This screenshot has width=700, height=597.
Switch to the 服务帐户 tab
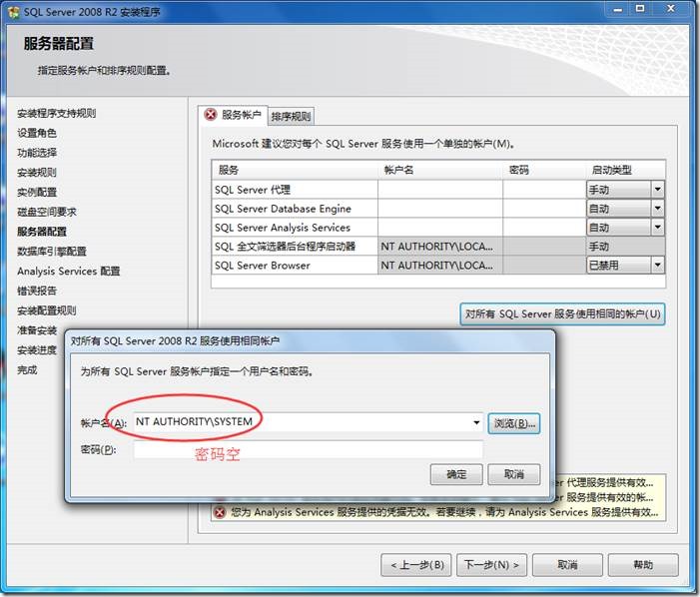coord(233,115)
